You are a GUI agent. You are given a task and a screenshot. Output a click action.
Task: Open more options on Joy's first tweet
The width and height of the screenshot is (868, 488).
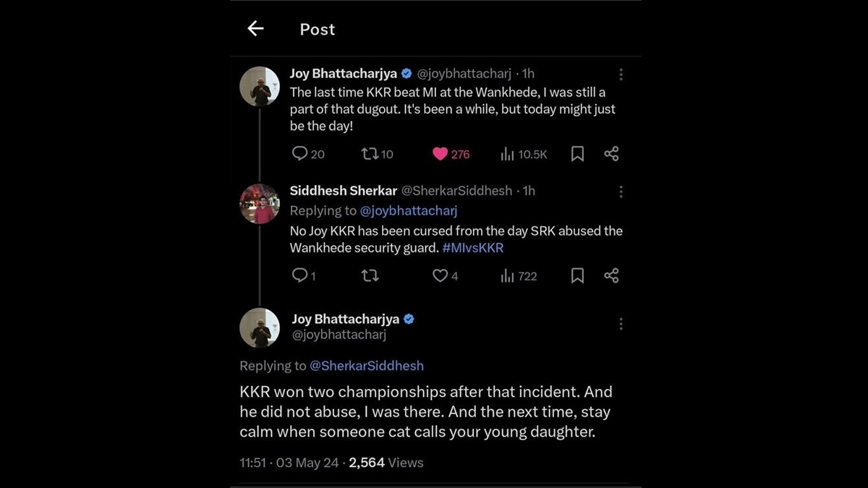pos(621,74)
